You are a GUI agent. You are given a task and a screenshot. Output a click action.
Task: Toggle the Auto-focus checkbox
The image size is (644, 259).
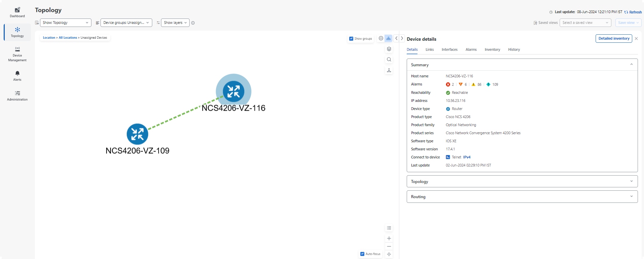pyautogui.click(x=362, y=254)
